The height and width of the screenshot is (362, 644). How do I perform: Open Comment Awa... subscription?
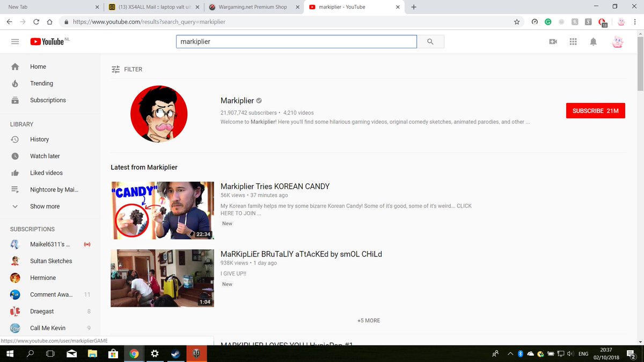(x=50, y=294)
